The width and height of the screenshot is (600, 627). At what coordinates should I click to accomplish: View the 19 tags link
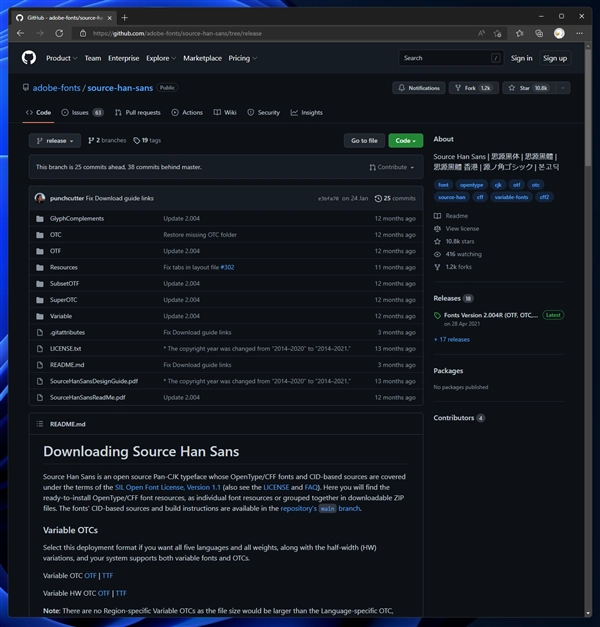coord(147,140)
